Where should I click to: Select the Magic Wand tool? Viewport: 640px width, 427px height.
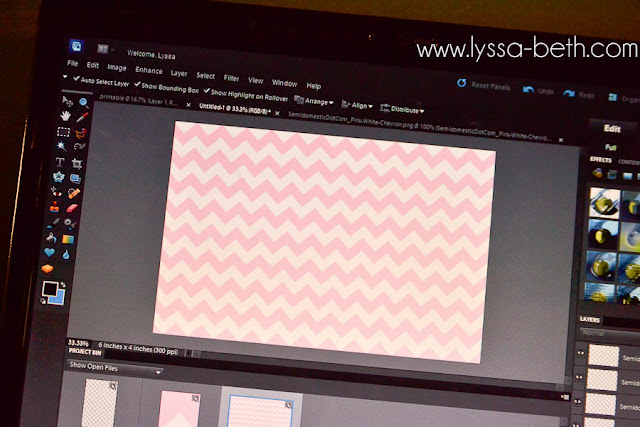click(x=62, y=146)
